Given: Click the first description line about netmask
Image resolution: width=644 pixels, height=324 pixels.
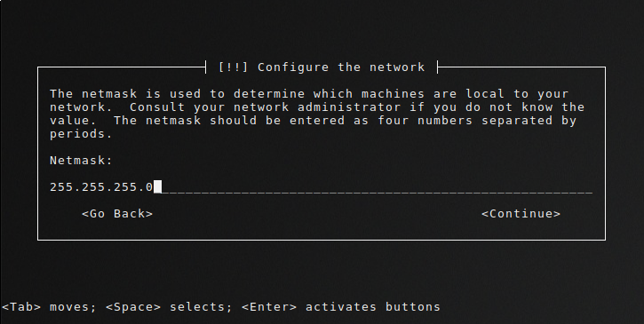Looking at the screenshot, I should pyautogui.click(x=309, y=93).
